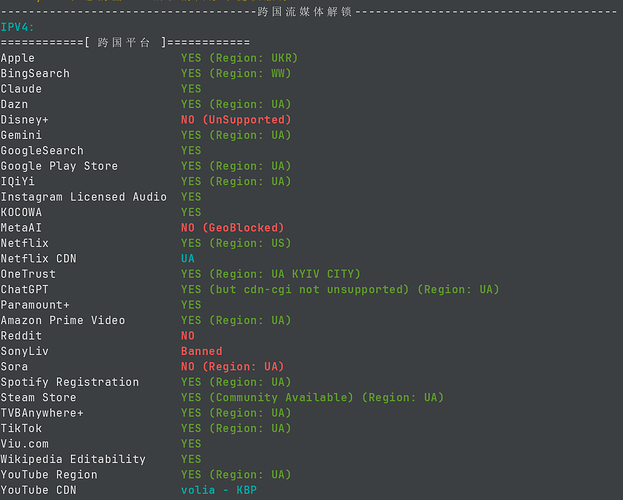Select the SonyLiv row label
Viewport: 623px width, 500px height.
pos(25,351)
